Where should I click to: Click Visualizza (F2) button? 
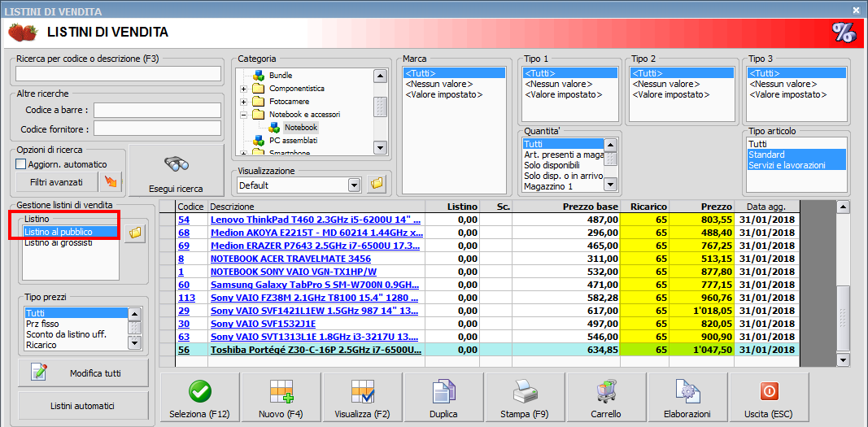(x=363, y=397)
